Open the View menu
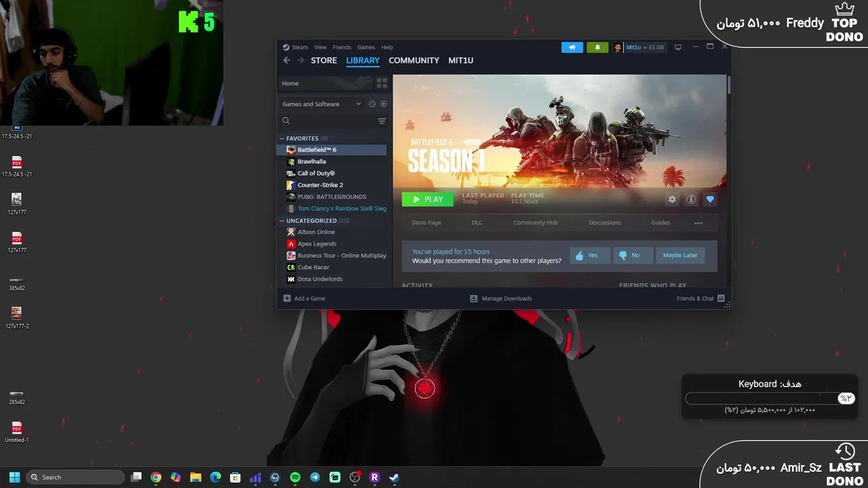Screen dimensions: 868x488 pyautogui.click(x=320, y=47)
